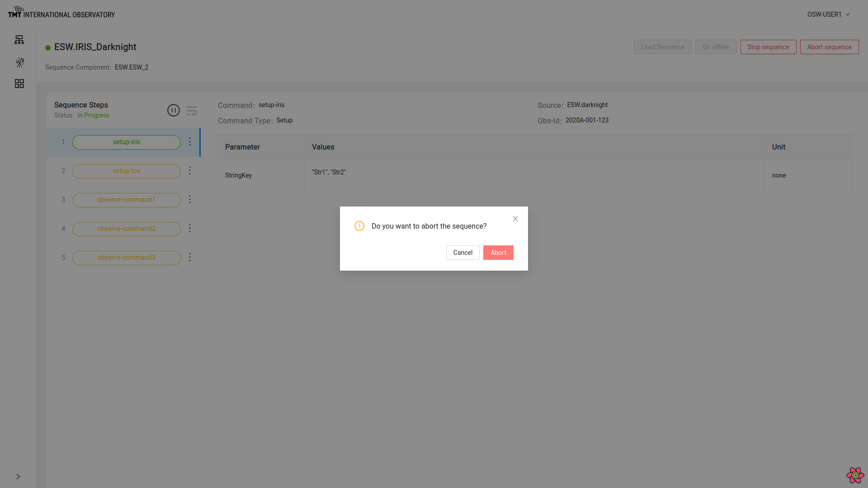Viewport: 868px width, 488px height.
Task: Confirm with the red Abort button
Action: pos(498,253)
